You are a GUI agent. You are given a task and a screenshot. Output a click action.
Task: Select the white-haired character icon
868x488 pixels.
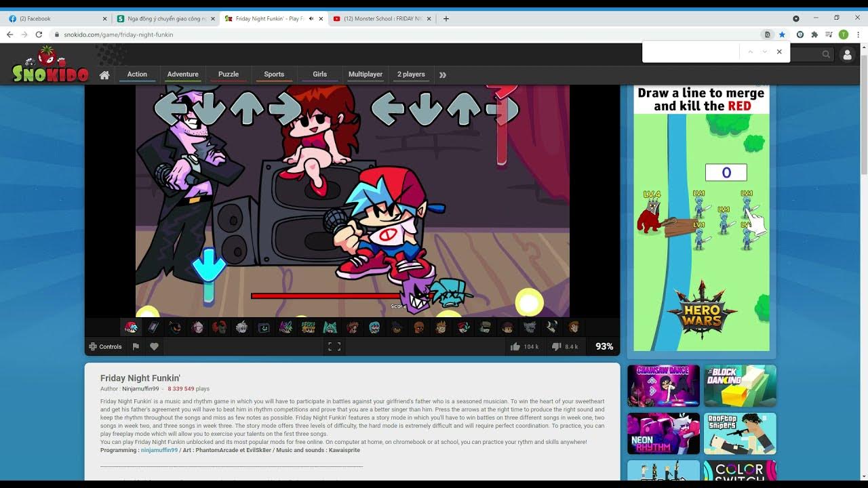[x=241, y=328]
